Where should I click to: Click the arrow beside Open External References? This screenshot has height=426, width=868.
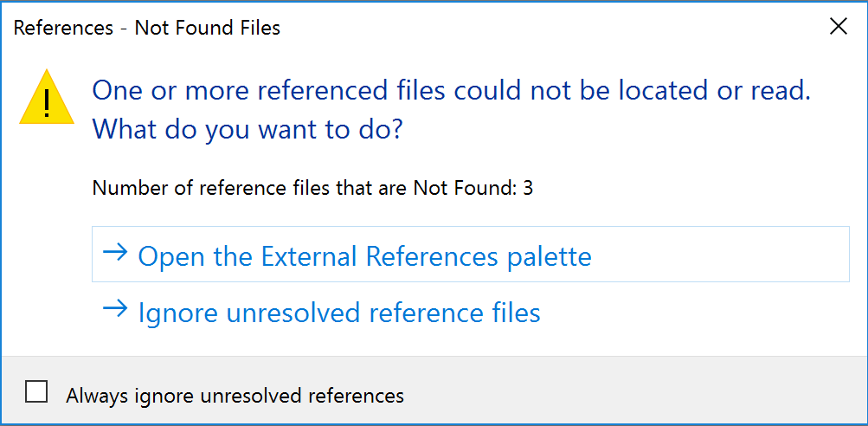pos(114,254)
